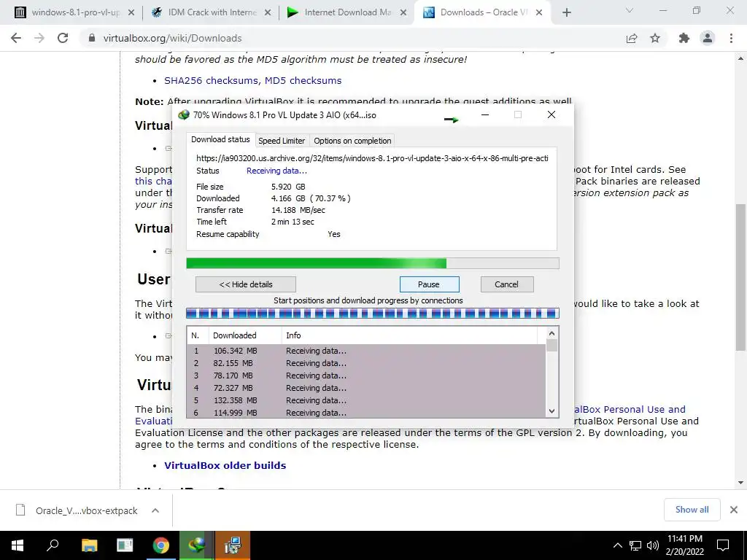Reload the VirtualBox downloads page
This screenshot has width=747, height=560.
pyautogui.click(x=63, y=38)
